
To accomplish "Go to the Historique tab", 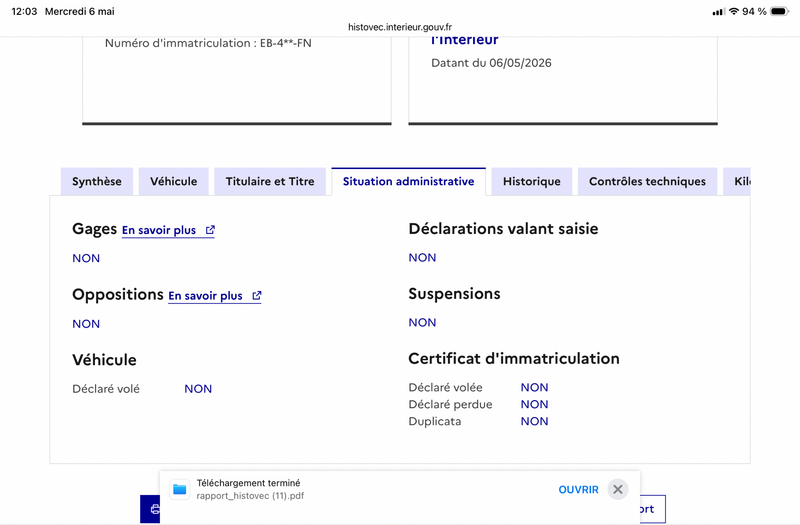I will coord(532,182).
